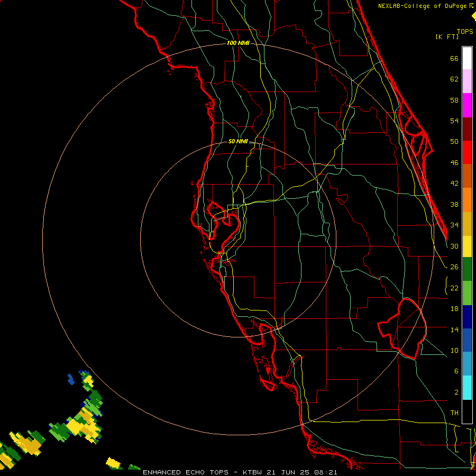Image resolution: width=476 pixels, height=476 pixels.
Task: Click the magenta legend swatch
Action: coord(467,105)
